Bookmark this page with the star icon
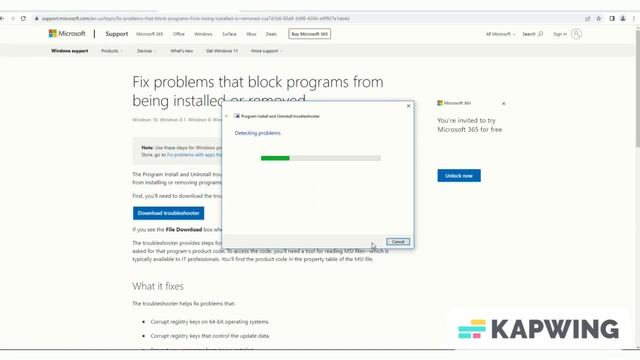Screen dimensions: 640x360 (599, 18)
